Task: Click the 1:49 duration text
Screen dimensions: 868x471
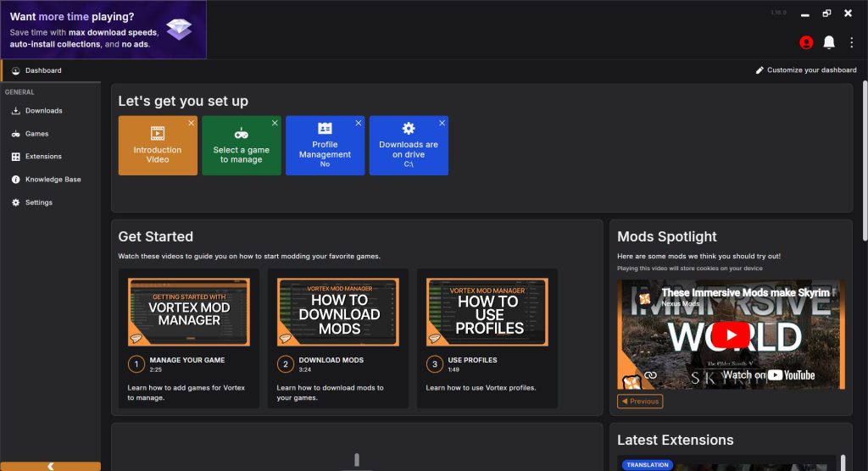Action: click(x=453, y=369)
